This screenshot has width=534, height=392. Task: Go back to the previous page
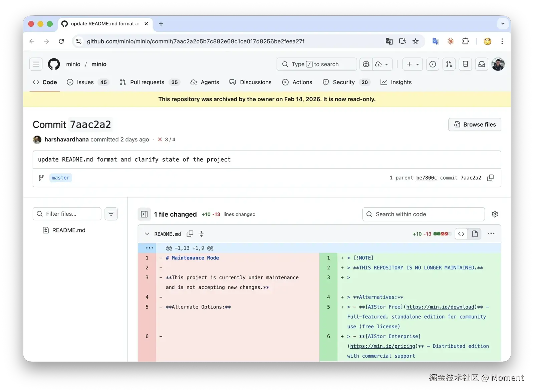(32, 41)
